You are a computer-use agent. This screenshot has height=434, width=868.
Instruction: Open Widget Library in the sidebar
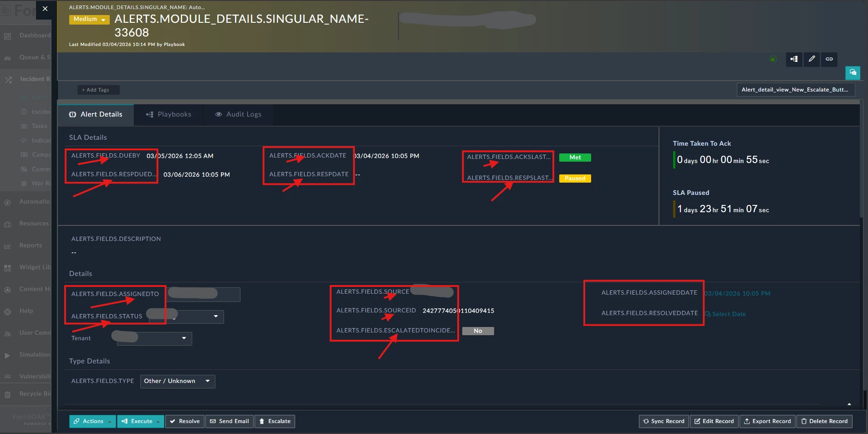26,267
